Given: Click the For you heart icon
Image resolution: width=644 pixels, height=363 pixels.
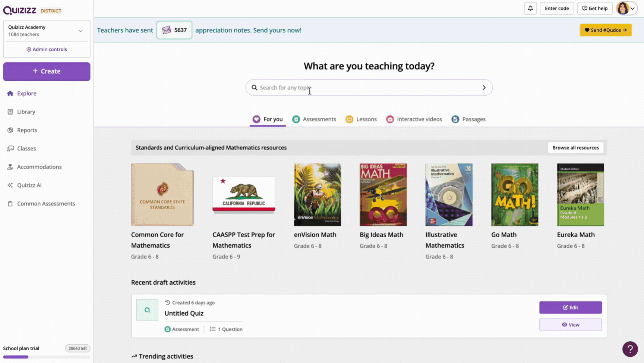Looking at the screenshot, I should click(256, 119).
